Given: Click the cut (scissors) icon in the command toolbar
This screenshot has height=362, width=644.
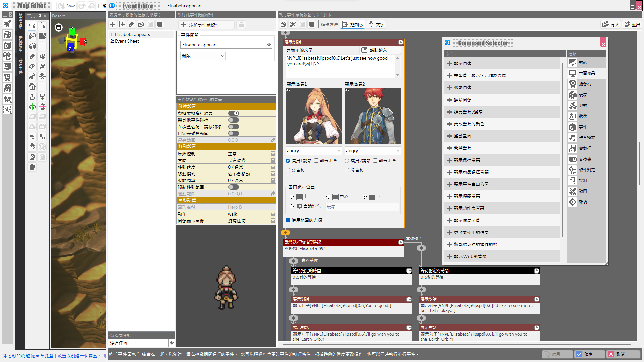Looking at the screenshot, I should (x=293, y=24).
